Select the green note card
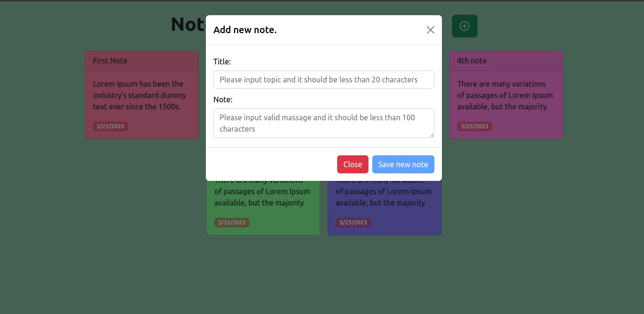Screen dimensions: 644x314 (x=263, y=208)
